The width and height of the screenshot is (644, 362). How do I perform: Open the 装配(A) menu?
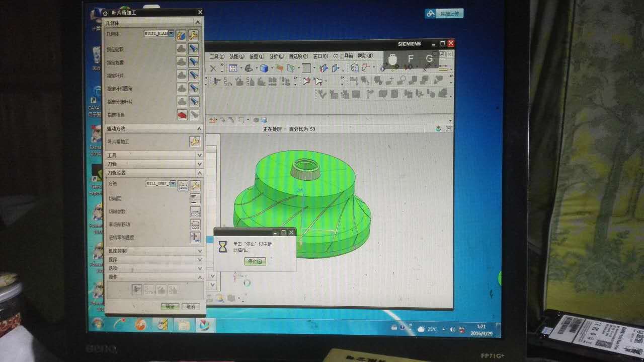(x=236, y=56)
